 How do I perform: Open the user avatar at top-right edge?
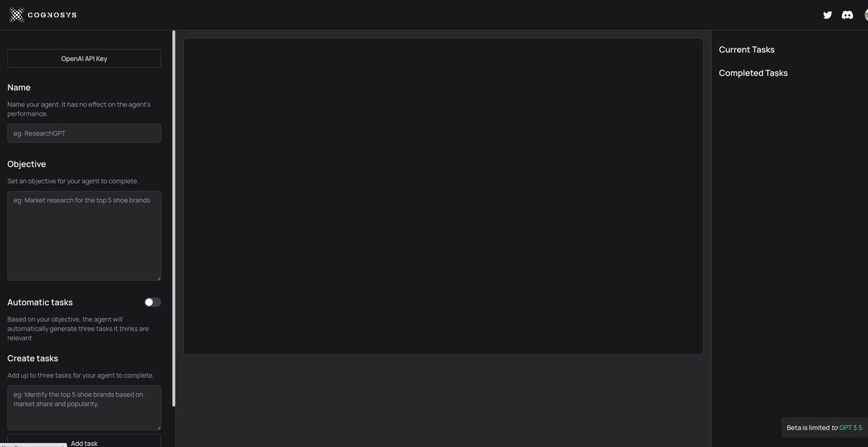(866, 15)
